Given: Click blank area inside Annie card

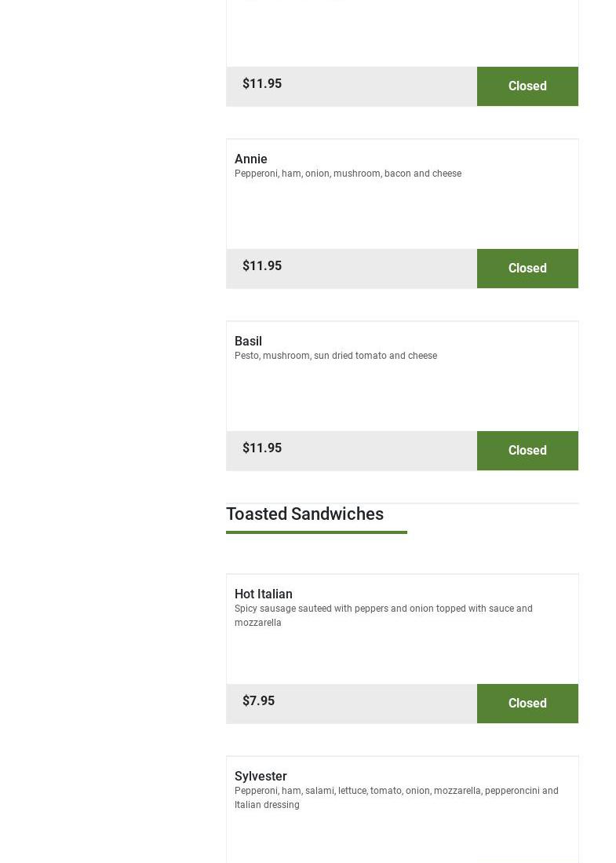Looking at the screenshot, I should (x=402, y=214).
